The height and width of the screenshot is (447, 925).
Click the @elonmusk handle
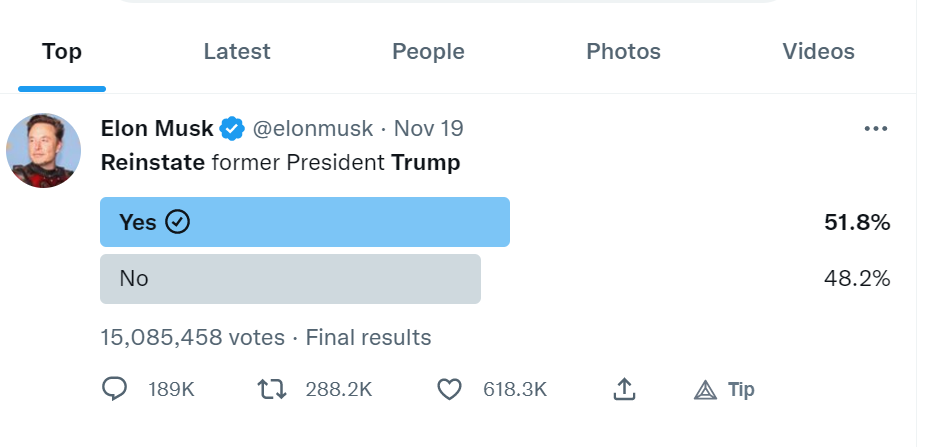(x=313, y=128)
